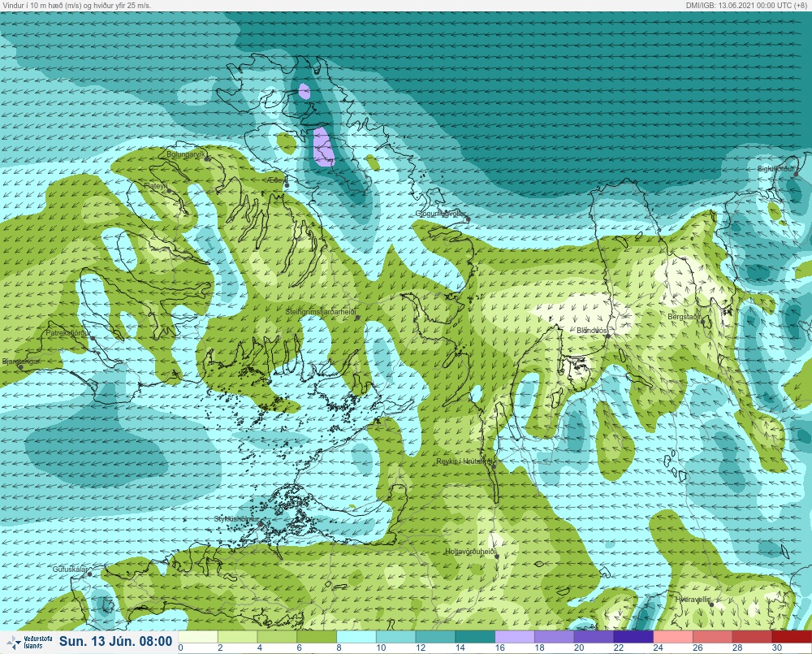
Task: Select the Stykkishólmur station label
Action: pyautogui.click(x=236, y=519)
